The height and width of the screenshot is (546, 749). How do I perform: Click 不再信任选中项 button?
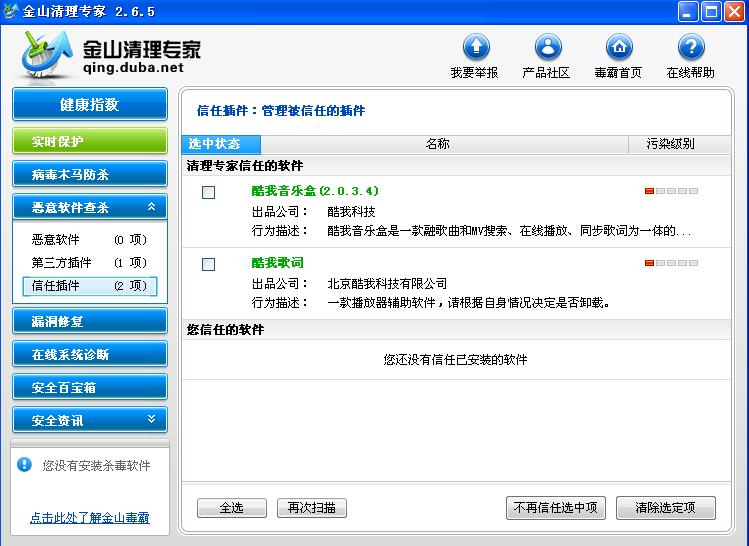[x=556, y=507]
